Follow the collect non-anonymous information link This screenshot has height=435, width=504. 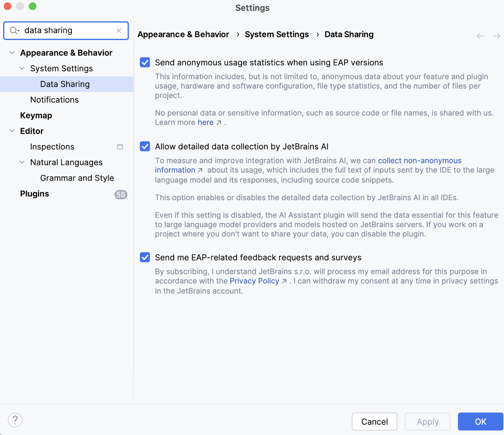(x=420, y=160)
